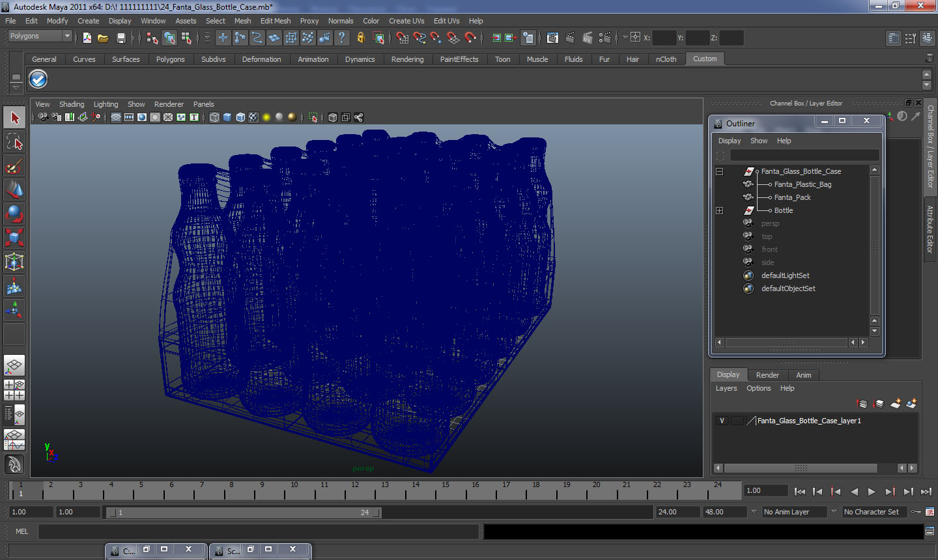Viewport: 938px width, 560px height.
Task: Click the select camera viewport icon
Action: pos(43,117)
